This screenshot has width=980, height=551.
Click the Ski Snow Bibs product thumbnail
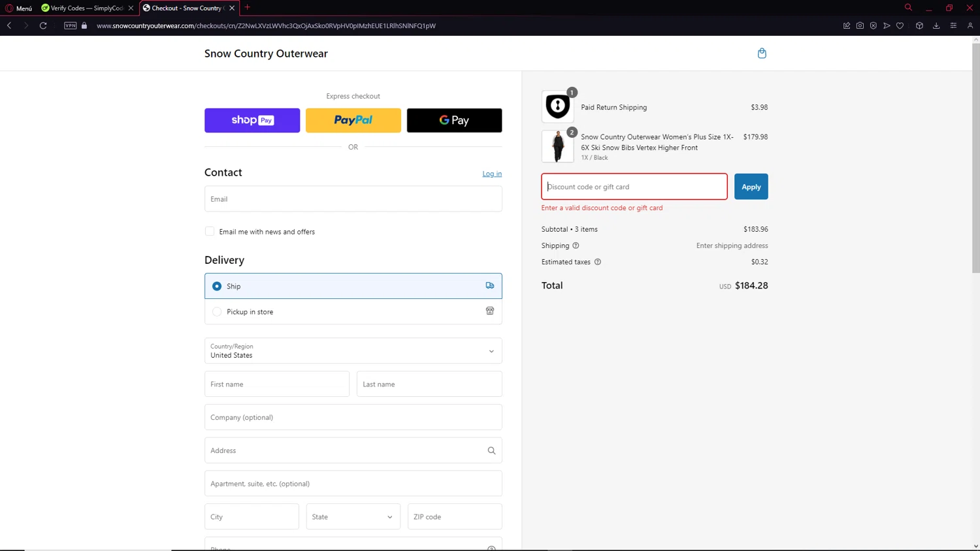(x=558, y=146)
